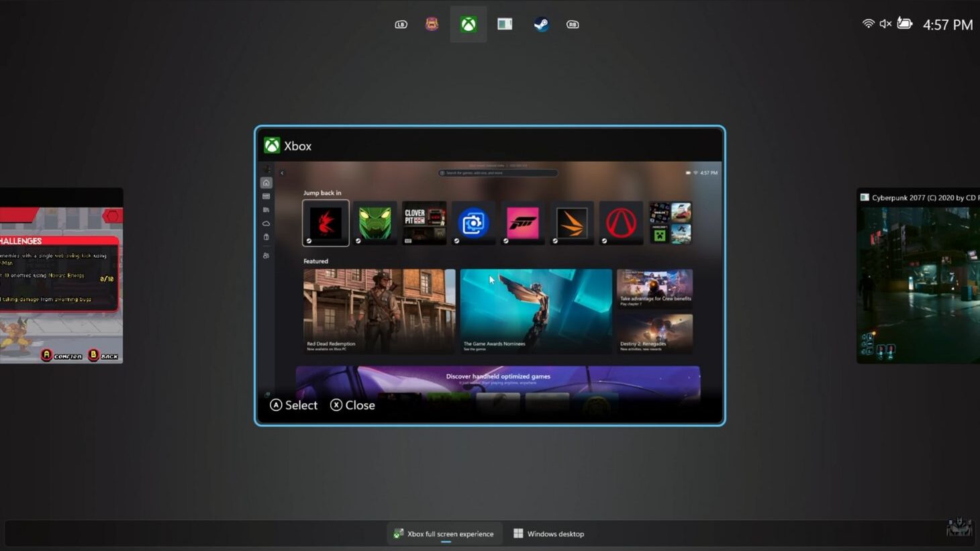Collapse the sidebar using the back chevron
This screenshot has height=551, width=980.
pos(282,172)
